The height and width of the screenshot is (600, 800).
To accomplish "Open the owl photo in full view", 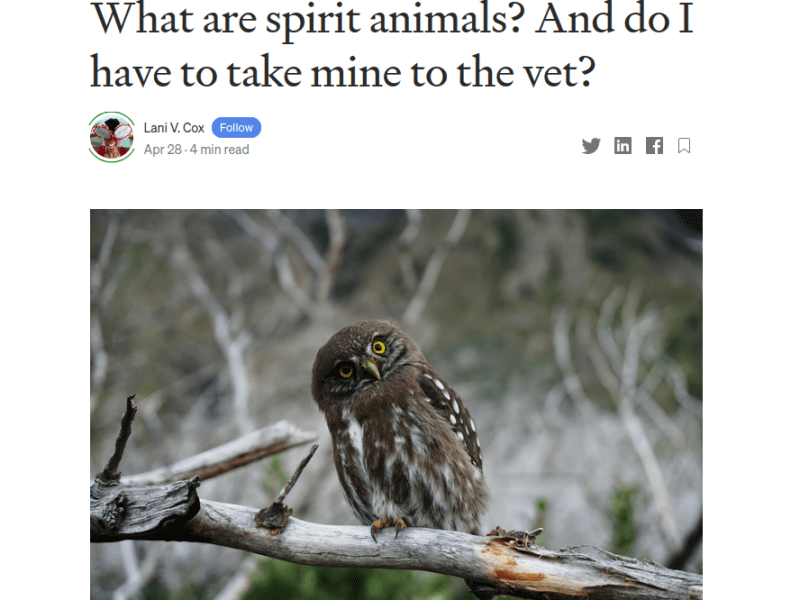I will (x=396, y=405).
